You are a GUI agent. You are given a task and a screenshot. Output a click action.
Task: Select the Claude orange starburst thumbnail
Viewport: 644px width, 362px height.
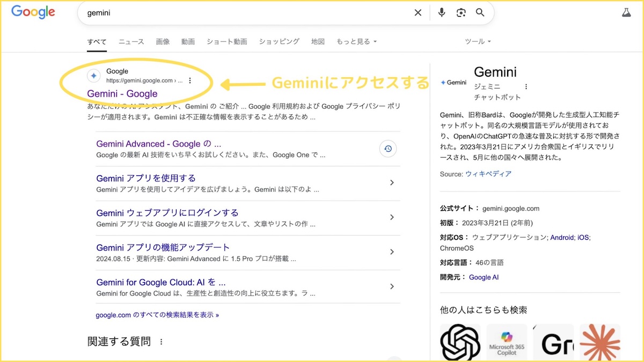600,342
